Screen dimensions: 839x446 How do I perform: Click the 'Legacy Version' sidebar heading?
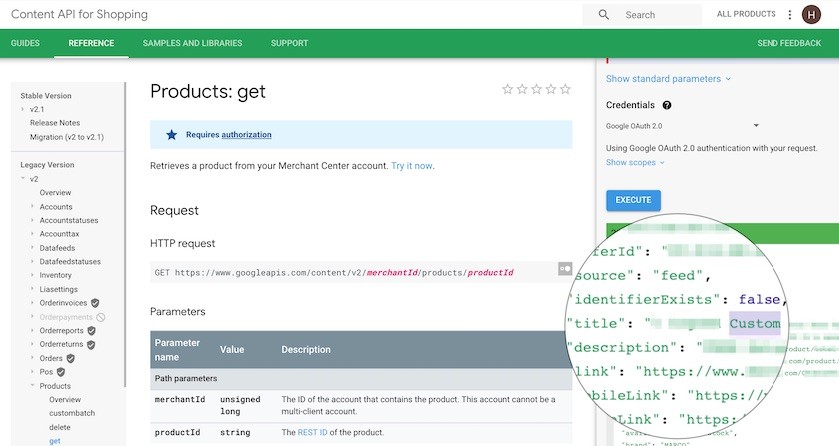(47, 165)
